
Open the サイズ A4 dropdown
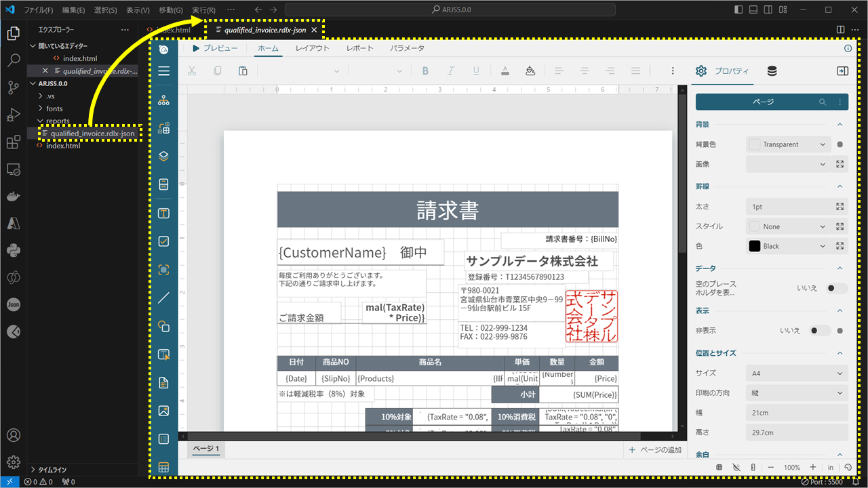click(x=797, y=373)
